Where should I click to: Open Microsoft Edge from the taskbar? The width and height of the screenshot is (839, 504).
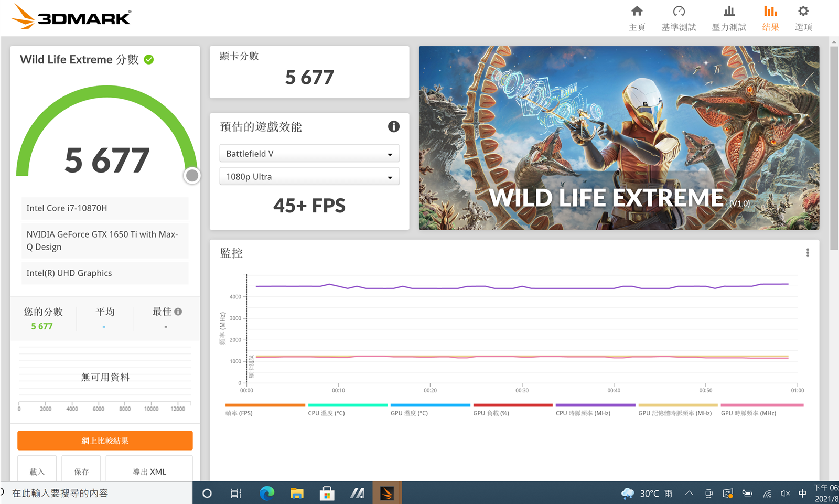(267, 493)
